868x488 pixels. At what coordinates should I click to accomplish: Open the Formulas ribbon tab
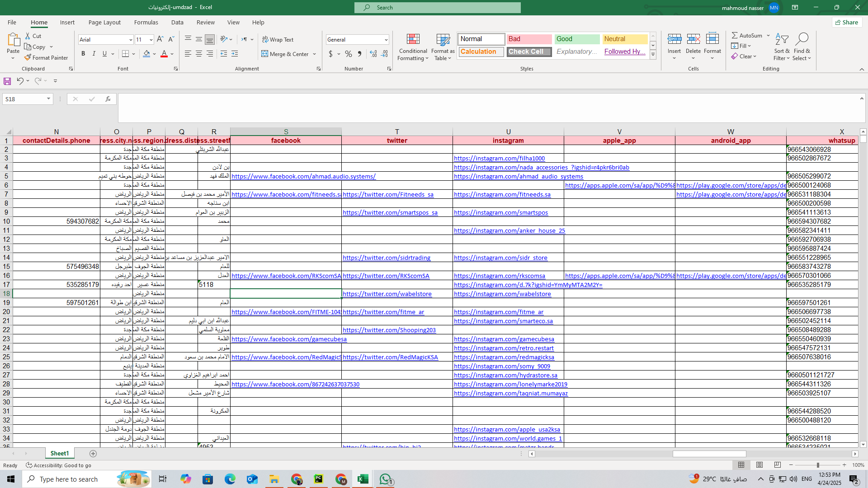coord(146,22)
